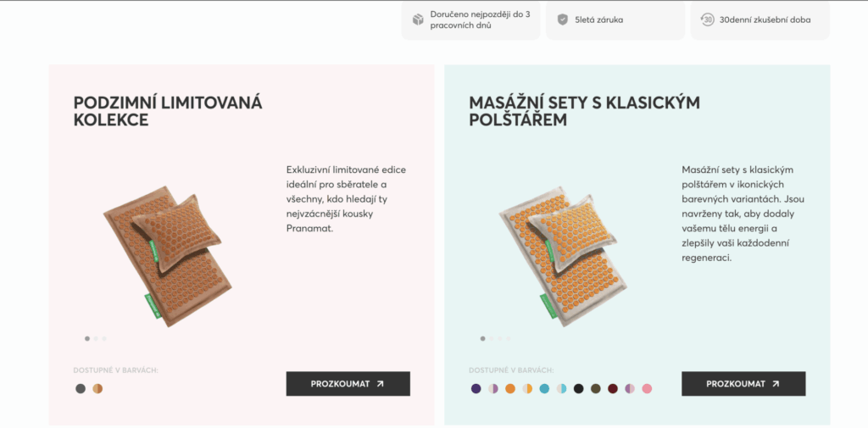
Task: Click the delivery package box icon
Action: click(x=418, y=19)
